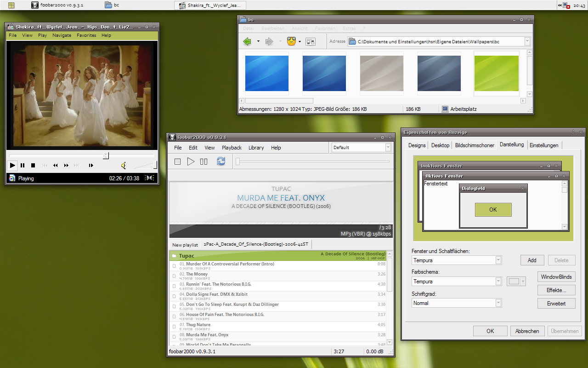
Task: Open the Favorites menu in the video player
Action: coord(86,35)
